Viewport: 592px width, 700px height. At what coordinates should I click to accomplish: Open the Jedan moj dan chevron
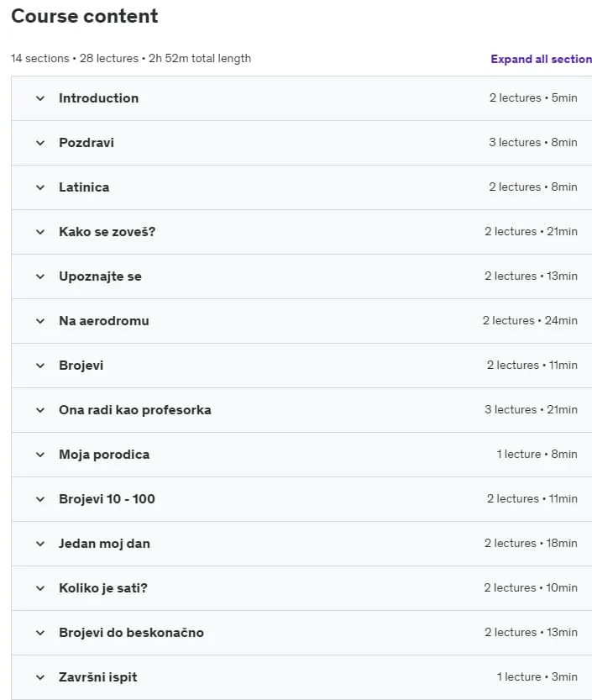[x=40, y=544]
